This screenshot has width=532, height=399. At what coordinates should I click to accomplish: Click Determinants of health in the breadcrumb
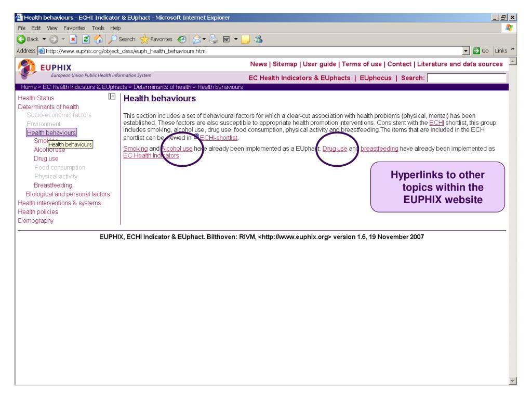pyautogui.click(x=162, y=87)
